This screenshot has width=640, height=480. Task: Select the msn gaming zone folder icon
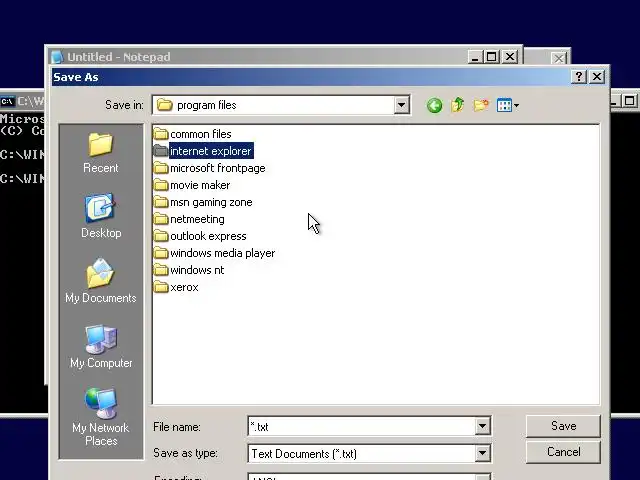pos(161,202)
